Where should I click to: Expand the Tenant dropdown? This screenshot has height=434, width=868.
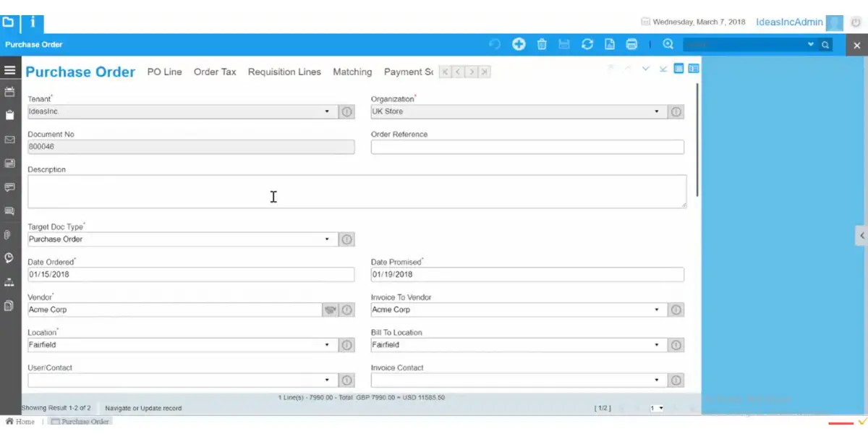coord(327,112)
